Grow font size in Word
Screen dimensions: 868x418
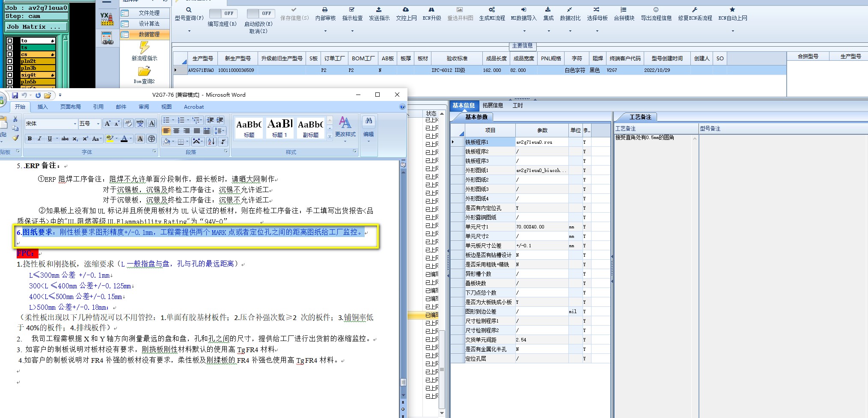pyautogui.click(x=107, y=124)
